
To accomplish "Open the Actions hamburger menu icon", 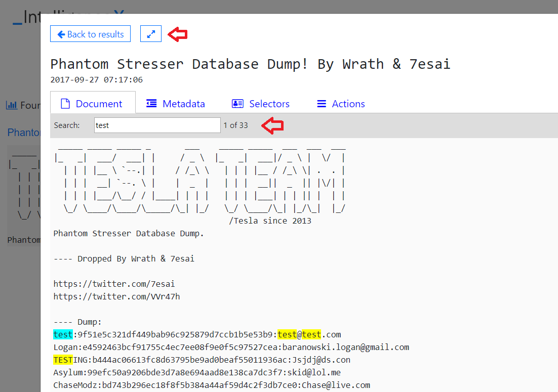I will pyautogui.click(x=321, y=104).
